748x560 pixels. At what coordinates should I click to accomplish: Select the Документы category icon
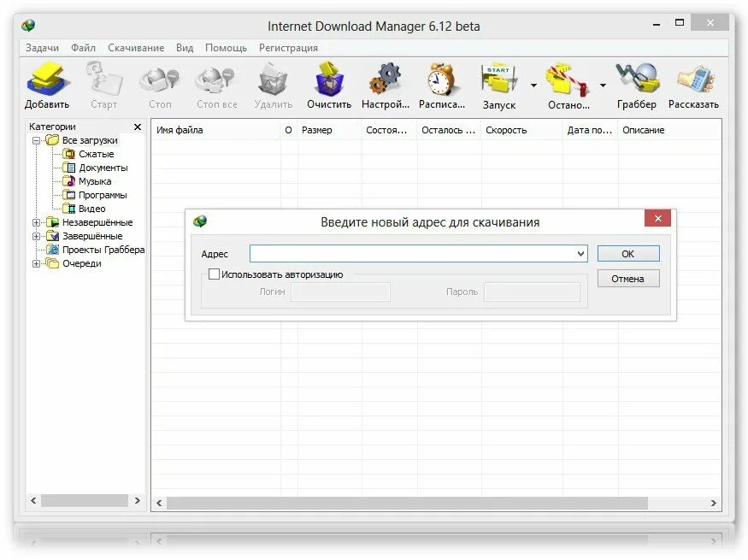click(69, 168)
